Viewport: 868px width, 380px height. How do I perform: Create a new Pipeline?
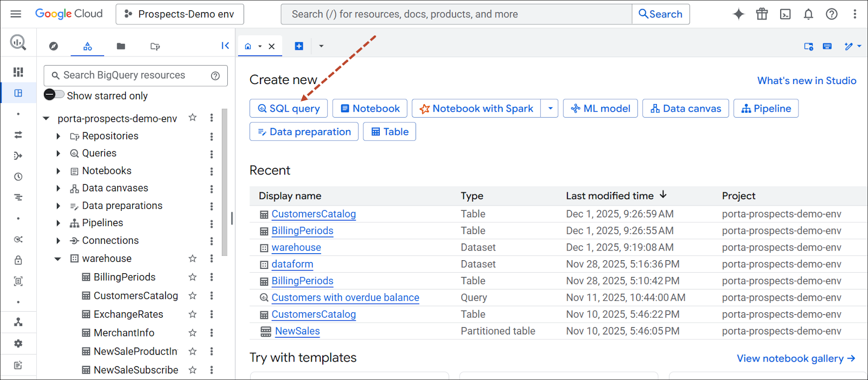pos(766,108)
